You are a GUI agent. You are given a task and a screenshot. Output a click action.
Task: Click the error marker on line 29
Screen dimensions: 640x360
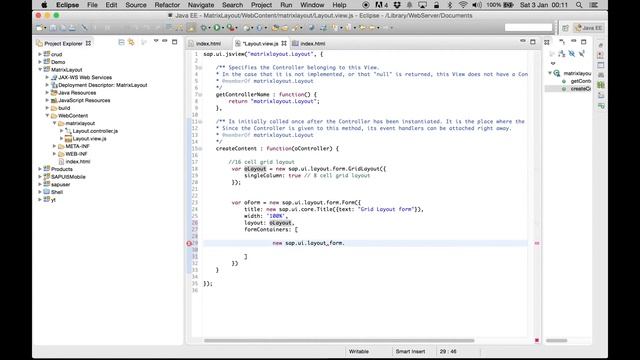coord(189,243)
